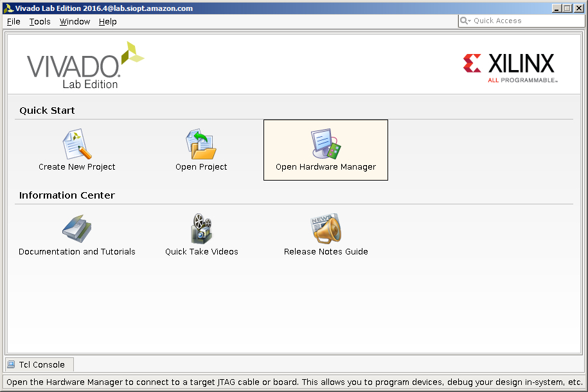The height and width of the screenshot is (392, 588).
Task: Click the Vivado application icon in title bar
Action: [x=8, y=8]
